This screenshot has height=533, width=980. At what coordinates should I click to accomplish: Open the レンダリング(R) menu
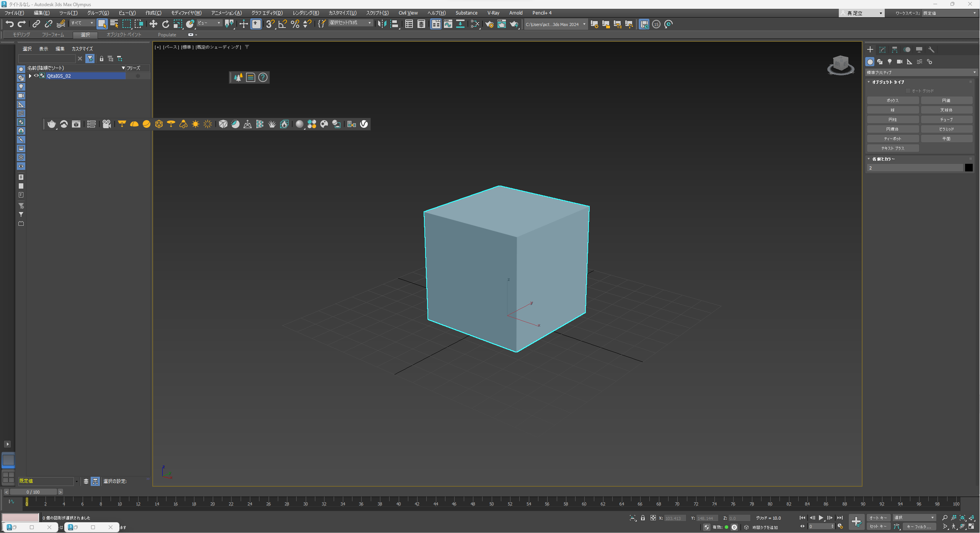pos(305,13)
